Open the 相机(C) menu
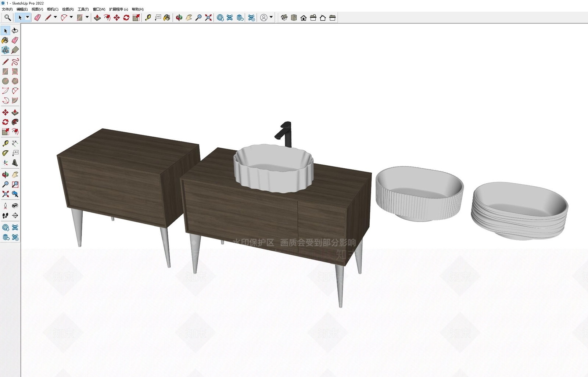The height and width of the screenshot is (377, 588). click(x=53, y=9)
